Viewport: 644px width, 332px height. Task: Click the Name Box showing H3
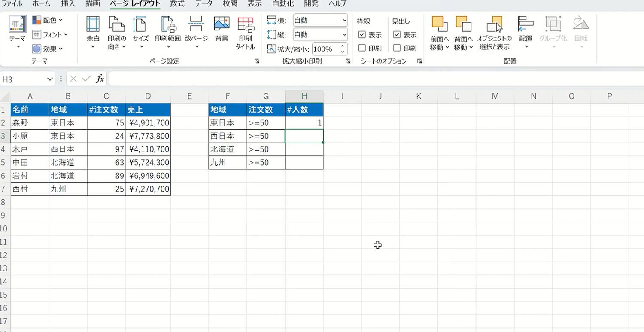[x=24, y=79]
